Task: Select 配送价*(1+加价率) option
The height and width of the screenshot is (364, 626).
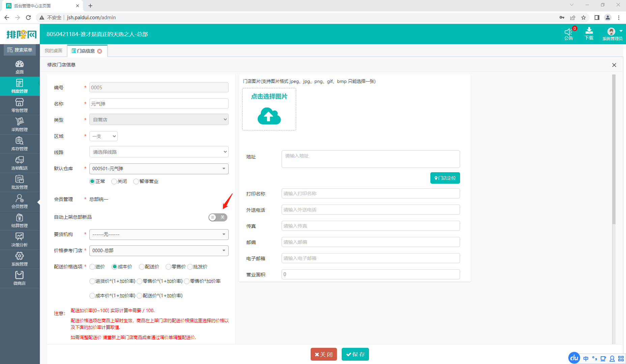Action: (139, 296)
